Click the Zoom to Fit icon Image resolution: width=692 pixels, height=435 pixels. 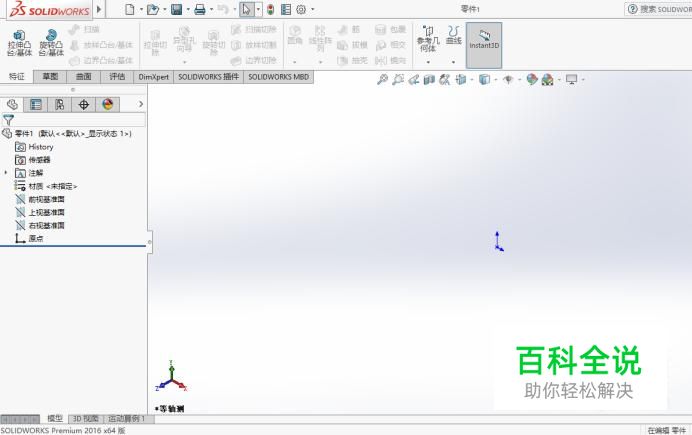382,79
